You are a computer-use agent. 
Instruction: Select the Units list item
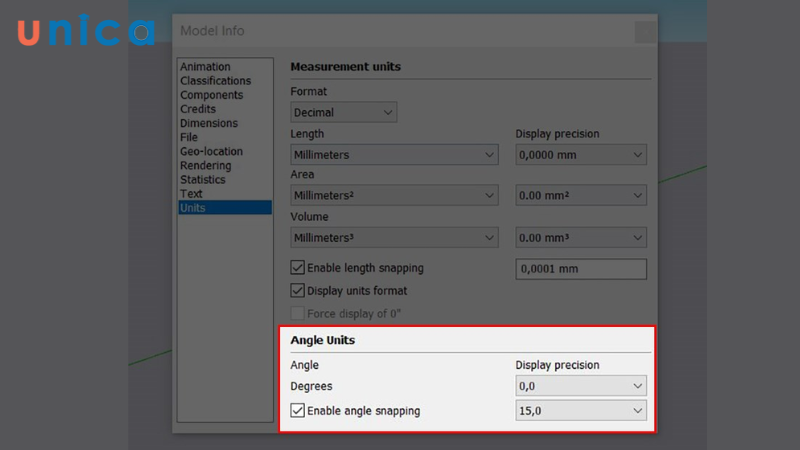tap(191, 208)
